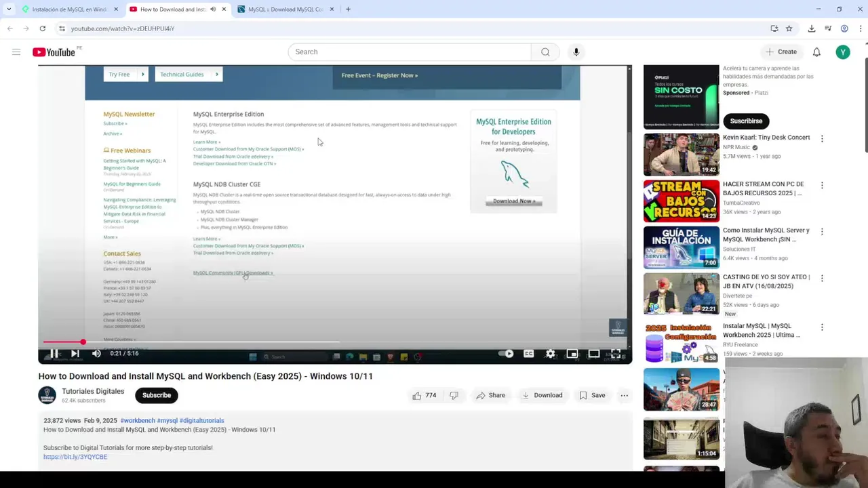Mute the video volume
The width and height of the screenshot is (868, 488).
pyautogui.click(x=96, y=353)
